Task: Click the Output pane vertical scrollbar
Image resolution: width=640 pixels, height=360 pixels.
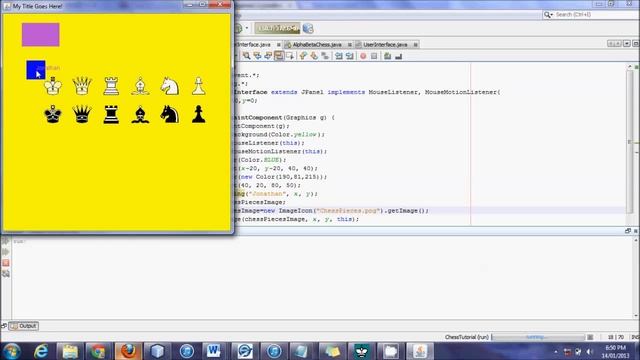Action: click(x=636, y=278)
